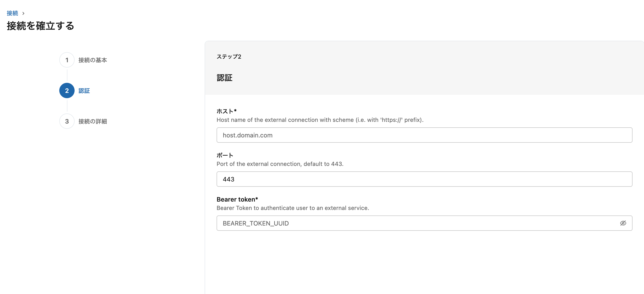Click the 接続 breadcrumb link
This screenshot has height=294, width=644.
click(x=12, y=13)
